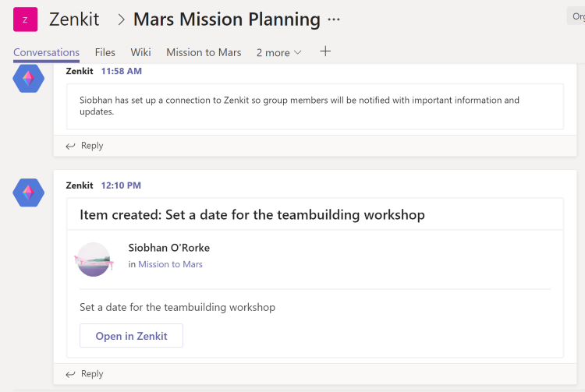Click the pink Zenkit team avatar icon
This screenshot has width=585, height=392.
26,19
